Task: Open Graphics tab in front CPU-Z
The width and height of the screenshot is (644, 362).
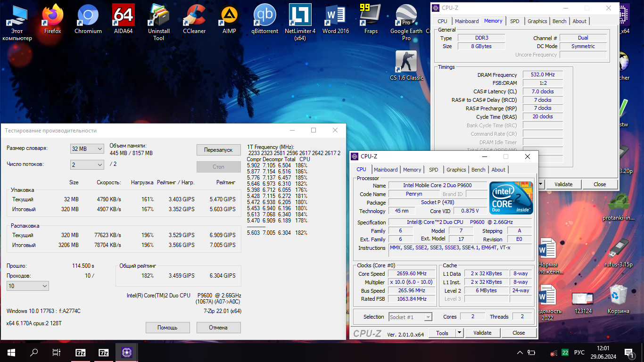Action: point(456,170)
